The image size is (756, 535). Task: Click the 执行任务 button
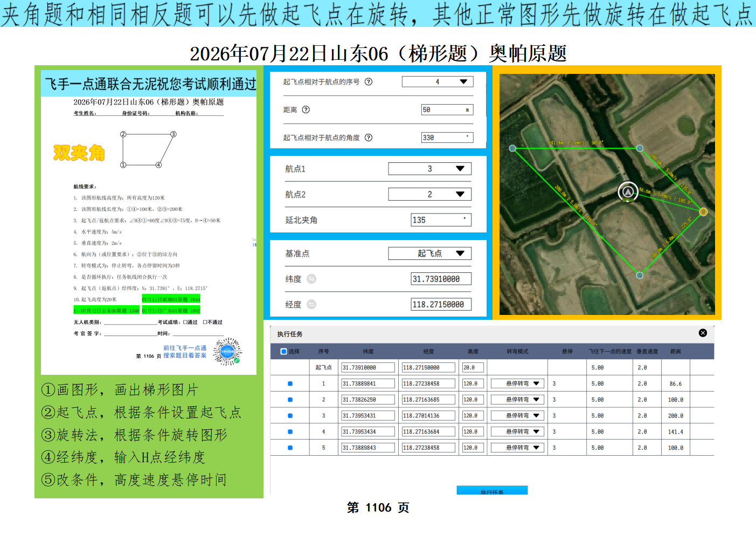tap(492, 490)
